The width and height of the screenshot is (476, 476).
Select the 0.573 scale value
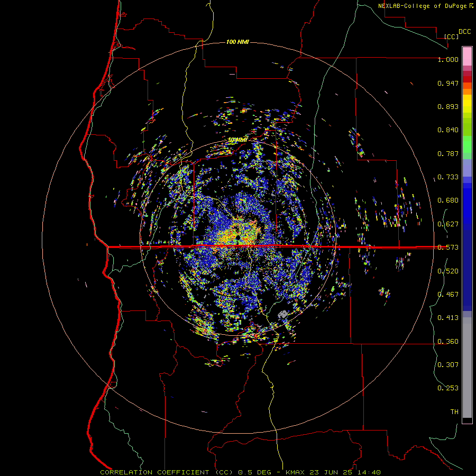coord(448,248)
